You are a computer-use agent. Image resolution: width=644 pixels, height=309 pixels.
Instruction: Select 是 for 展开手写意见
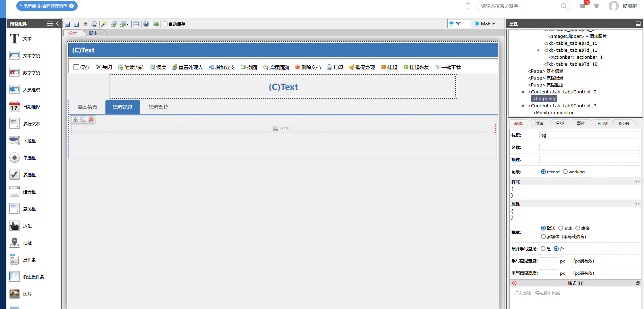pyautogui.click(x=543, y=249)
